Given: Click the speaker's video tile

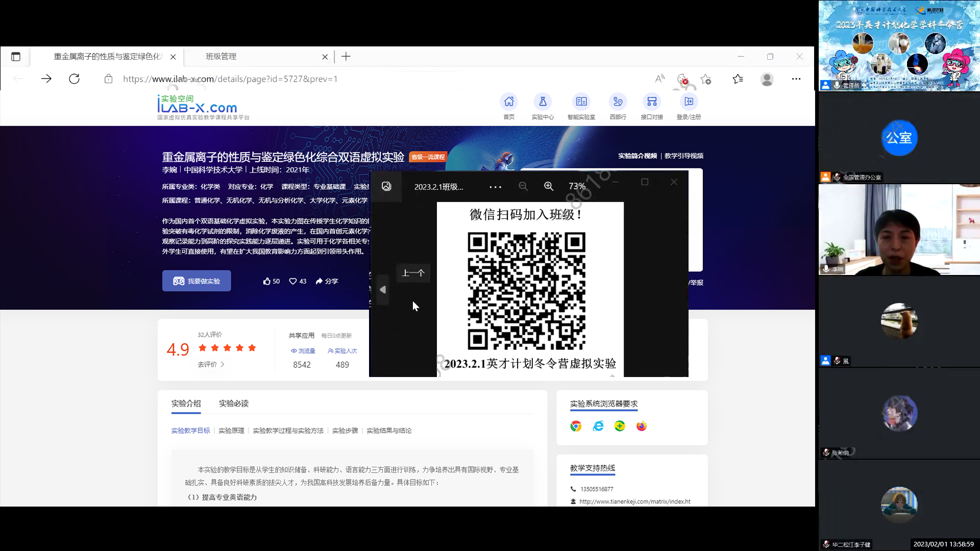Looking at the screenshot, I should pos(899,230).
